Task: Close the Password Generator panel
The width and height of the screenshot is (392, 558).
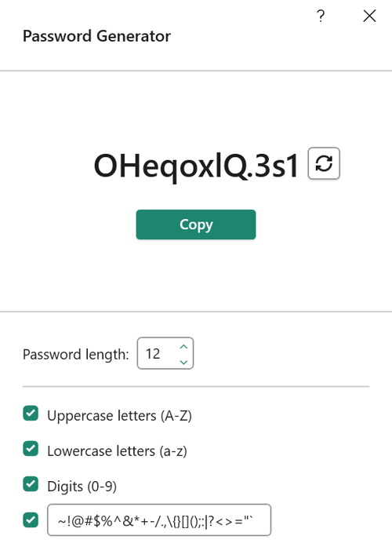Action: (x=369, y=16)
